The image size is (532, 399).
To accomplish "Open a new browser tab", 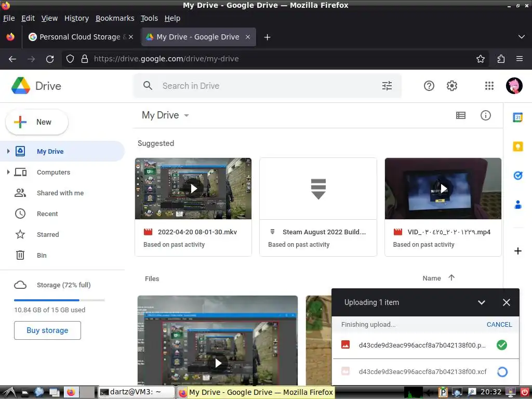I will click(267, 37).
